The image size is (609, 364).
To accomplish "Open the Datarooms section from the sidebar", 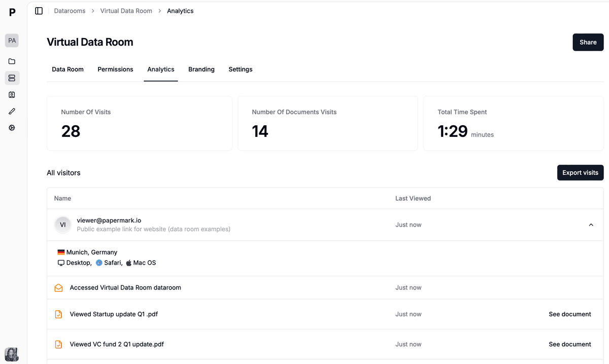I will 12,78.
